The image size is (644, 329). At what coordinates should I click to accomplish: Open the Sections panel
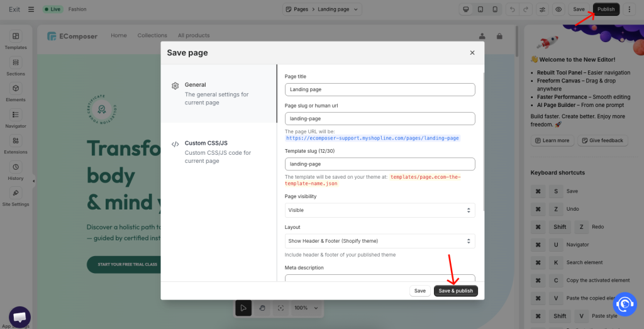(16, 66)
